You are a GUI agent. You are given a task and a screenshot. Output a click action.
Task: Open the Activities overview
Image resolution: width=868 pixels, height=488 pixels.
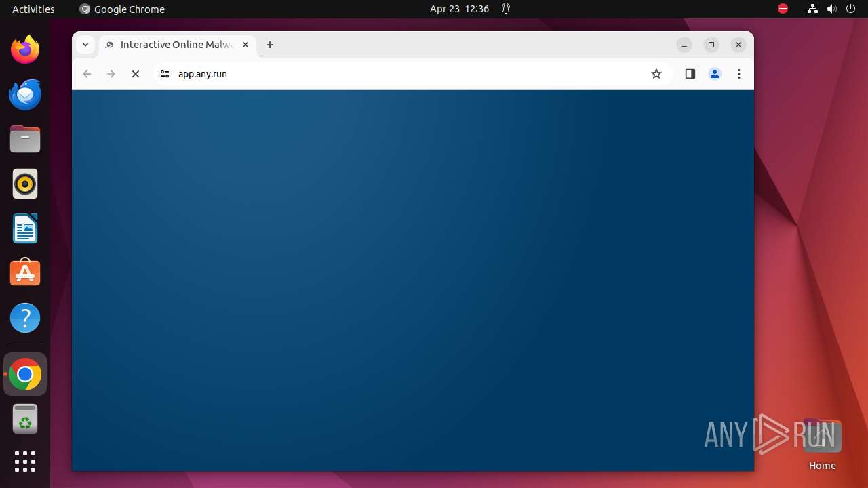point(33,9)
